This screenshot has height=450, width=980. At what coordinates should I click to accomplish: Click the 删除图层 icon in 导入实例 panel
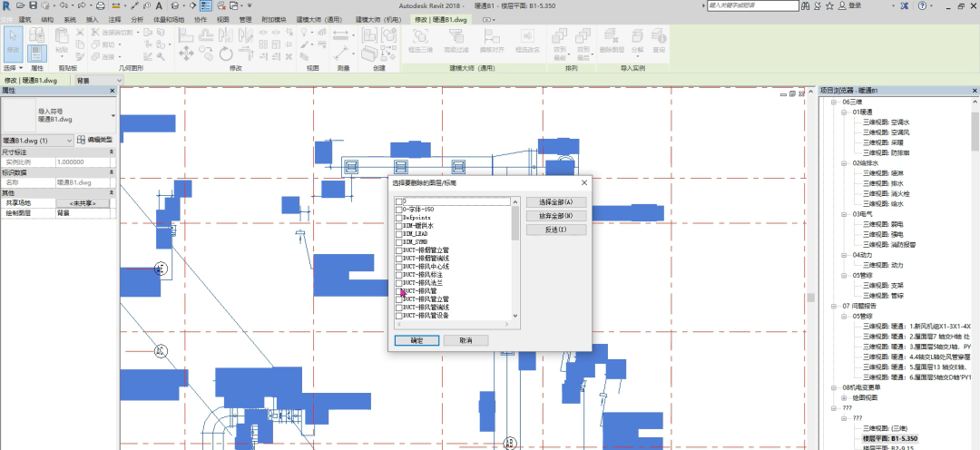tap(612, 41)
